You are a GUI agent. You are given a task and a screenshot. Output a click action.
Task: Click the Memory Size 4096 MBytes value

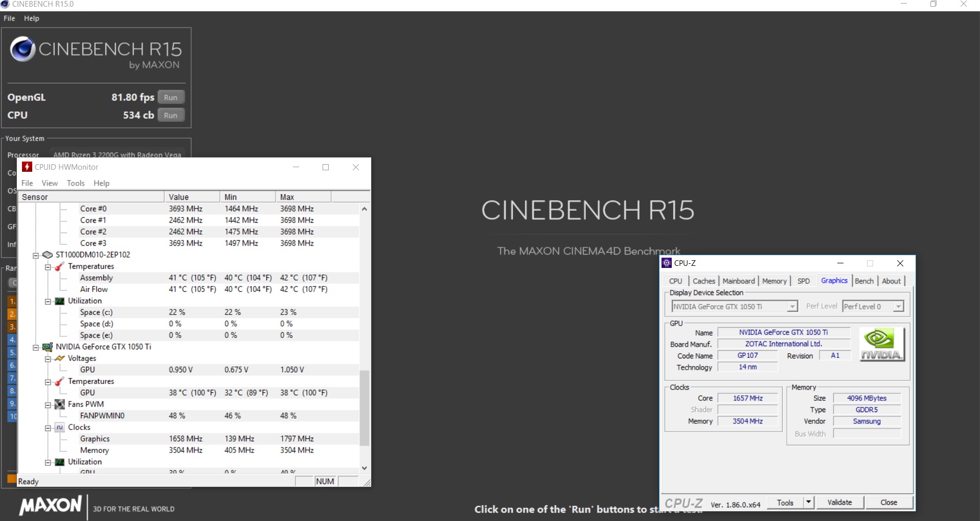pos(867,398)
